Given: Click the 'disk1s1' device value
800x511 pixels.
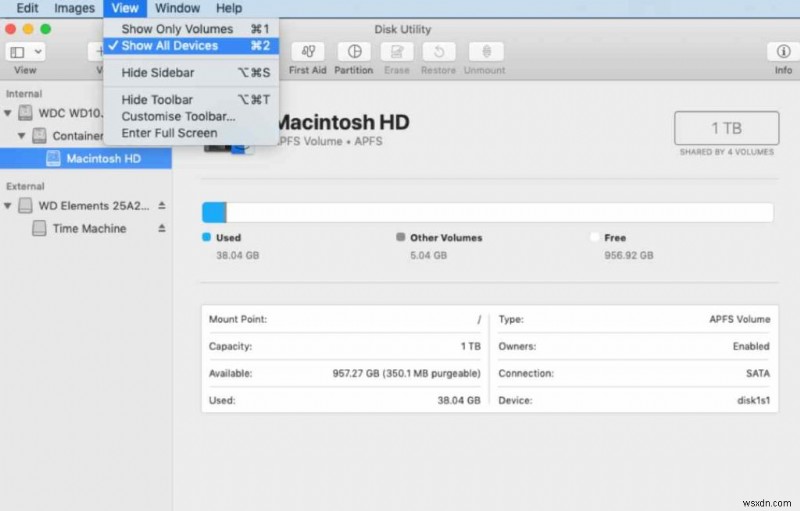Looking at the screenshot, I should (754, 400).
